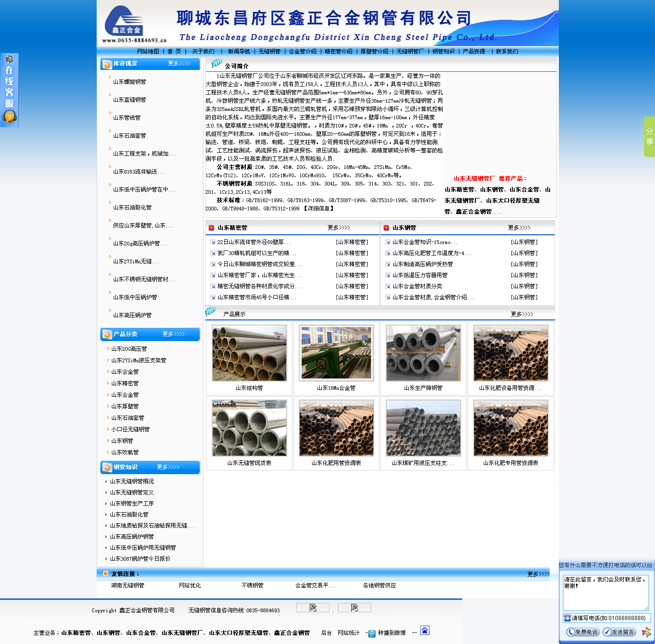655x644 pixels.
Task: Click the Tencent Weibo repost icon
Action: 372,633
